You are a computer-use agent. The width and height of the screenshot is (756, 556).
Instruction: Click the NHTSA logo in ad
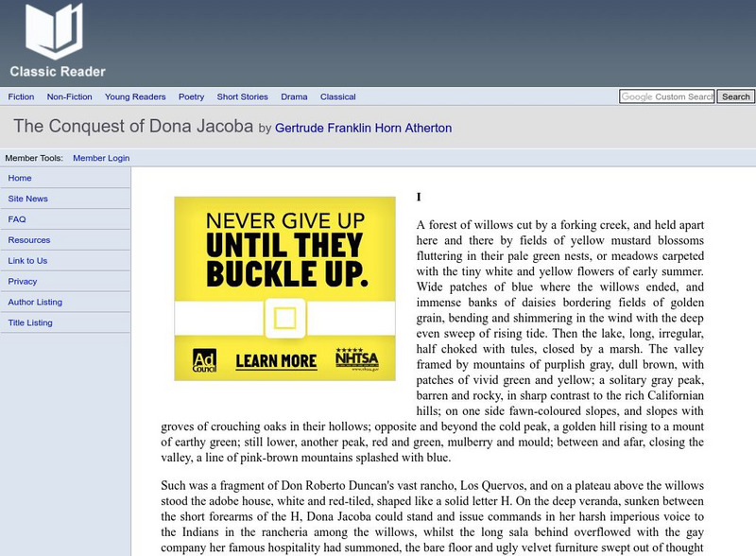tap(357, 359)
